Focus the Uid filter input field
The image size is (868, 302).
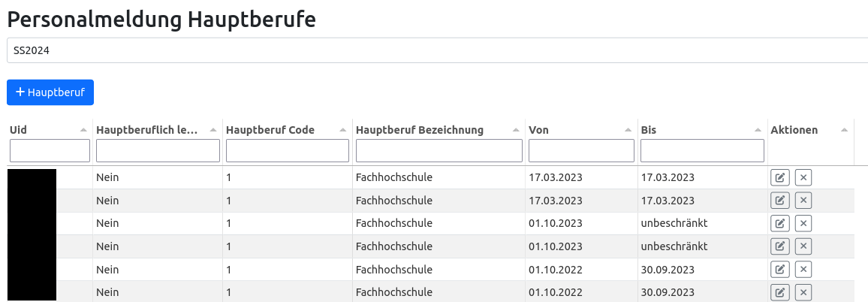click(50, 151)
